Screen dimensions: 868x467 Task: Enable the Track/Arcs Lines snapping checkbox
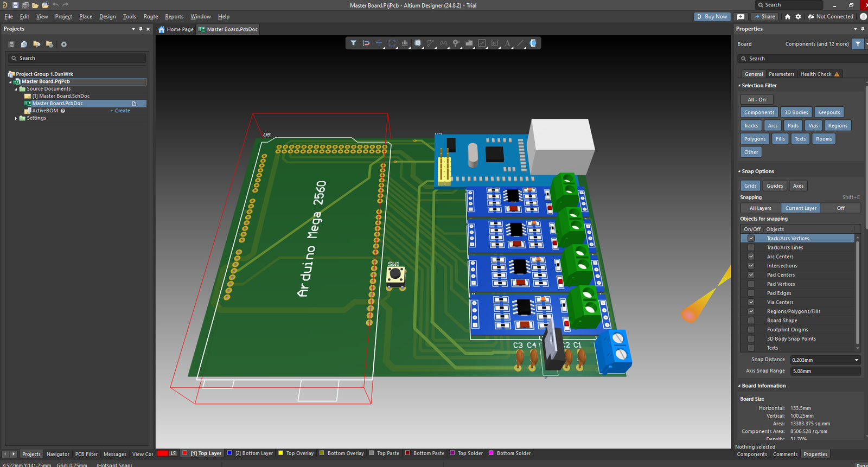(x=751, y=247)
